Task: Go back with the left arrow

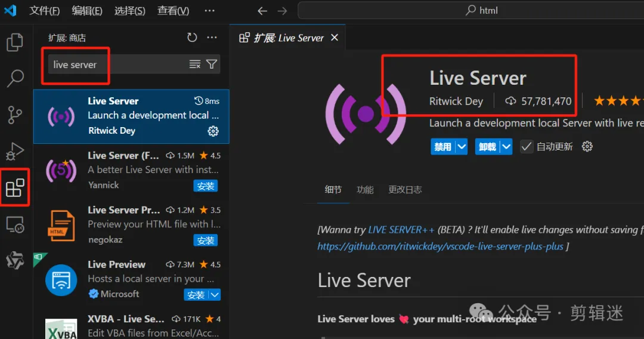Action: point(262,11)
